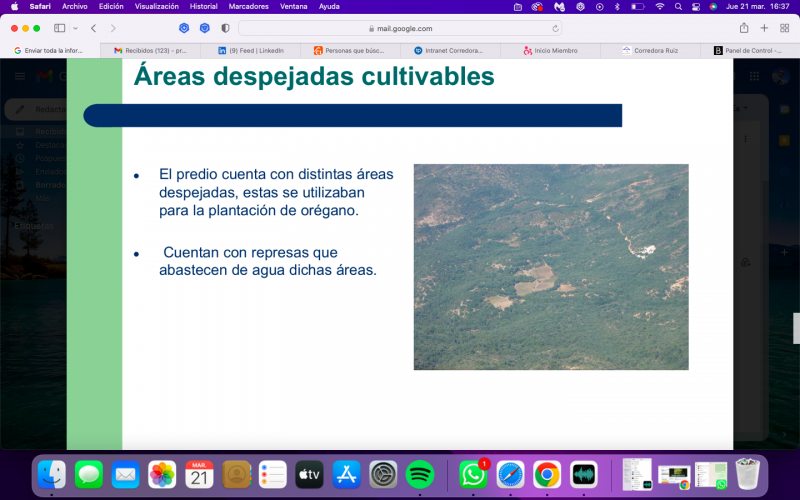This screenshot has height=500, width=800.
Task: Click the privacy shield icon
Action: (x=225, y=28)
